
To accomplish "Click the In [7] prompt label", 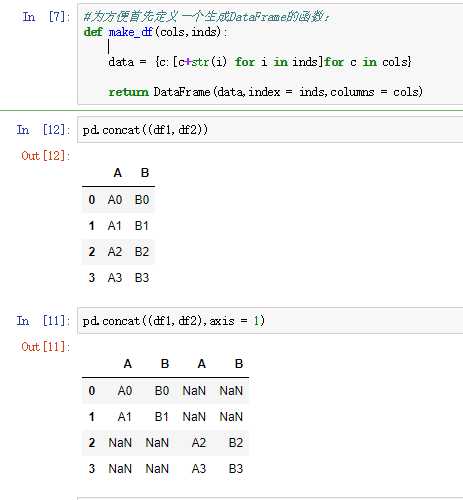I will pos(46,16).
